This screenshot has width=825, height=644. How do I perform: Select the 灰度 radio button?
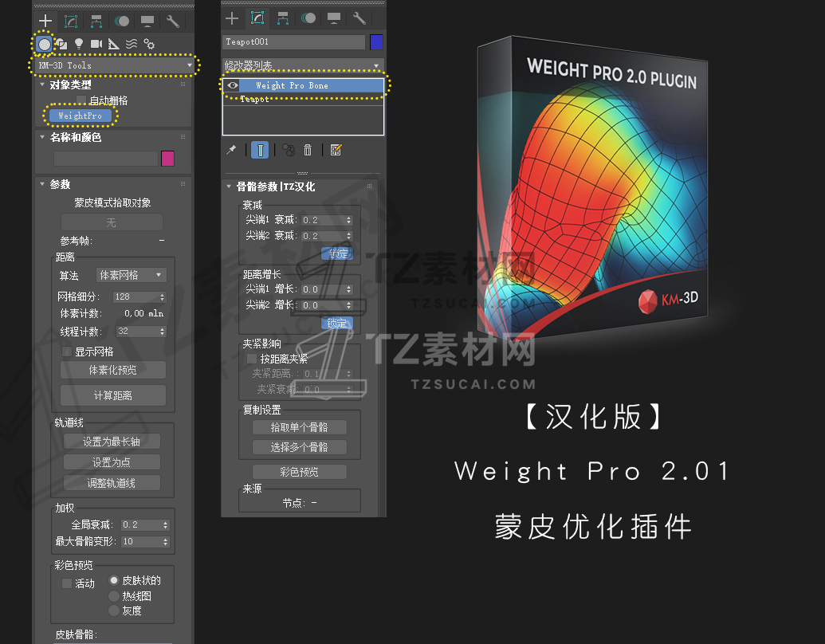pos(114,611)
